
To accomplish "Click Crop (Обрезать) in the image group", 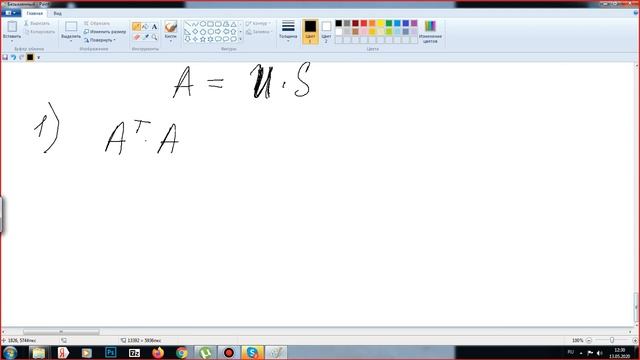I will tap(97, 23).
